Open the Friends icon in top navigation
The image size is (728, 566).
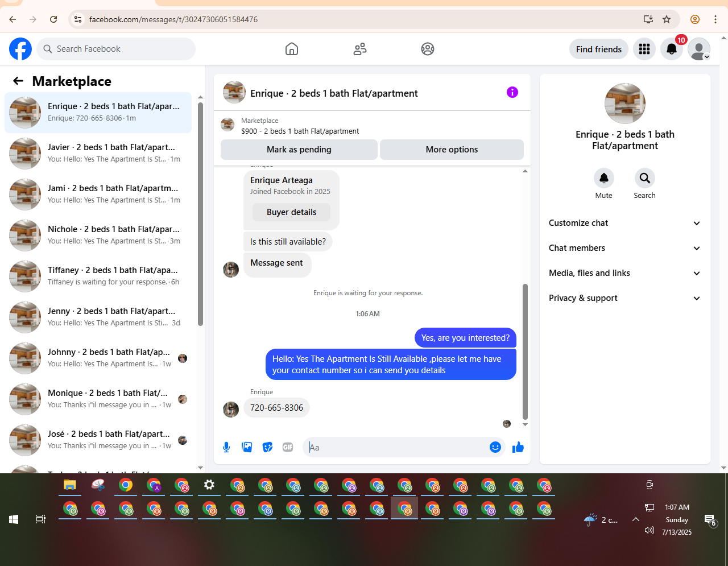pyautogui.click(x=360, y=49)
